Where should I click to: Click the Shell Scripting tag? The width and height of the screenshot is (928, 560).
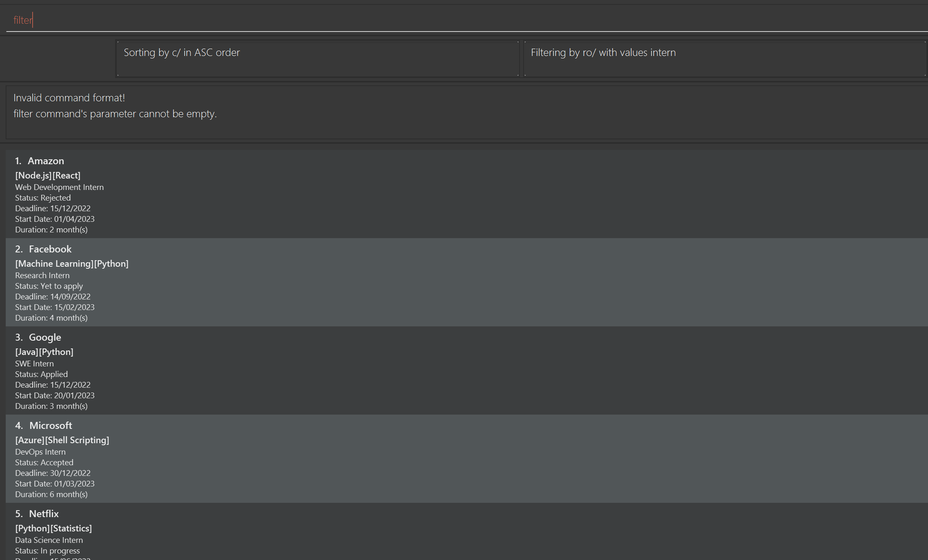click(77, 440)
